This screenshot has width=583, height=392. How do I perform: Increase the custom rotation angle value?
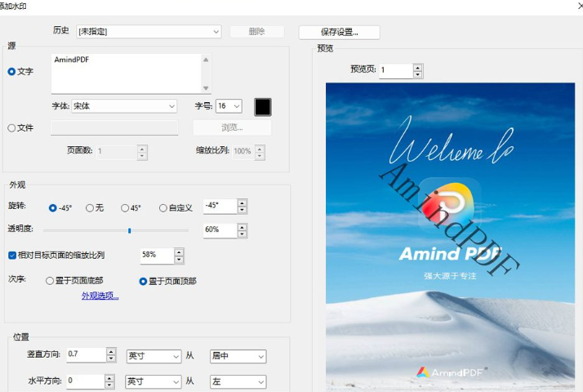coord(242,203)
